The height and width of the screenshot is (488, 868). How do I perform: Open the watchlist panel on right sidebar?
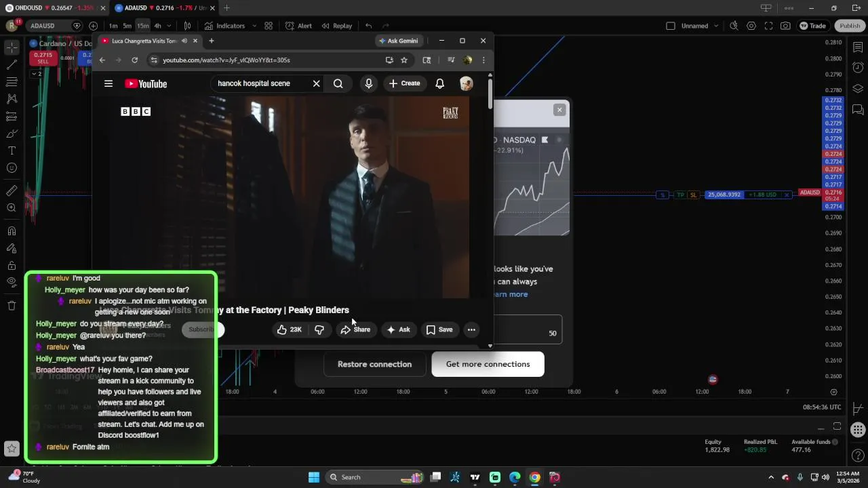858,46
